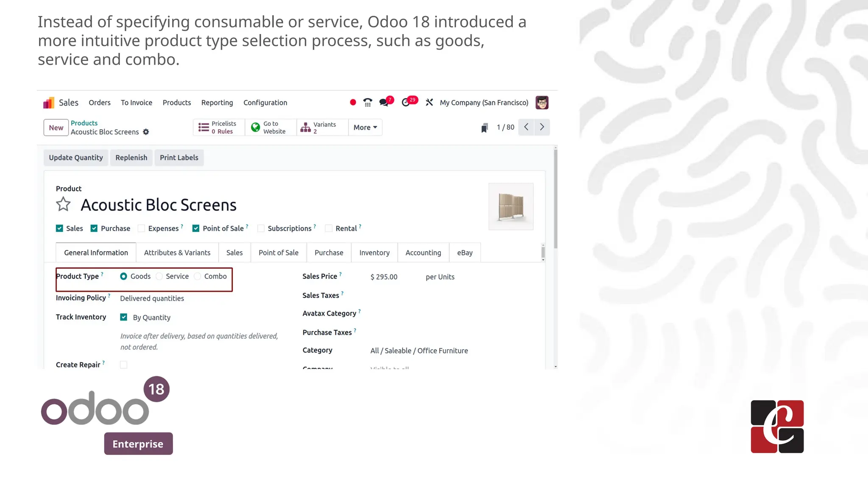This screenshot has height=488, width=868.
Task: Edit the Sales Price $ 295.00 field
Action: 384,277
